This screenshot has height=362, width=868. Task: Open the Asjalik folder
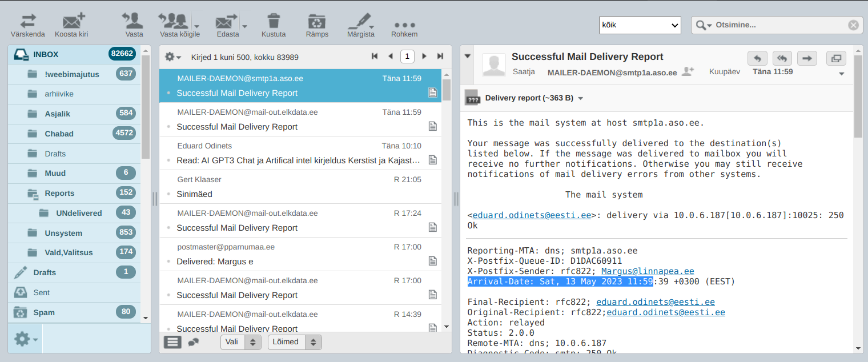point(74,114)
